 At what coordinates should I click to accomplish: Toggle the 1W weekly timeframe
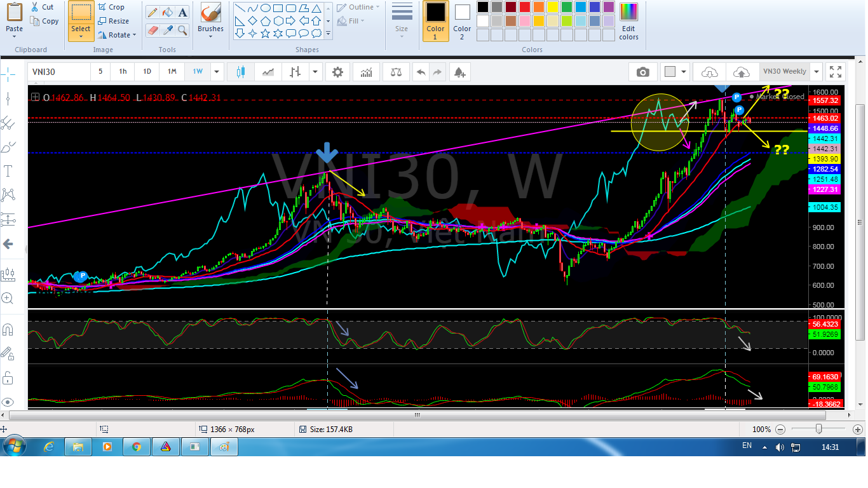(198, 72)
